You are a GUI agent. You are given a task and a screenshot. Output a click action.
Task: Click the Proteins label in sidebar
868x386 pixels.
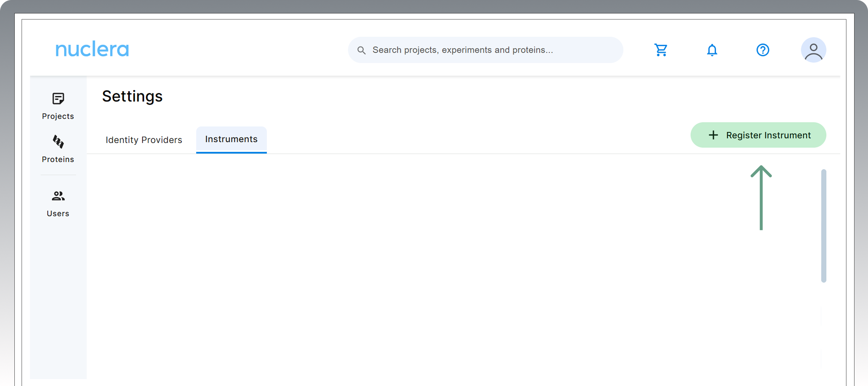pos(58,160)
